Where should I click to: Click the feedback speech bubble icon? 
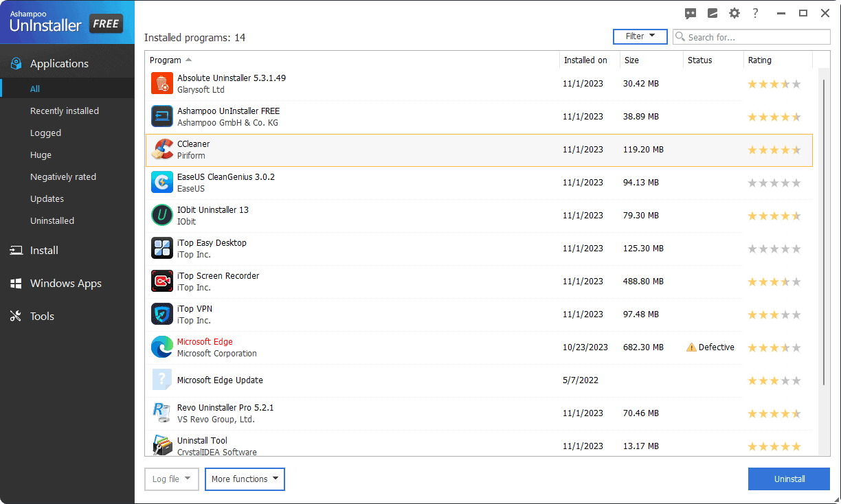click(690, 12)
